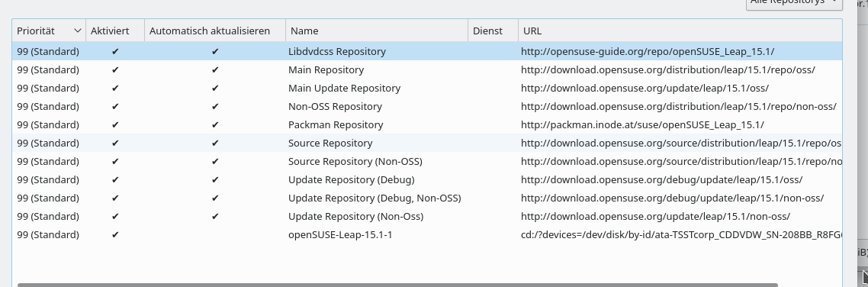Click the horizontal scrollbar under the repository list
Viewport: 868px width, 287px height.
(x=397, y=285)
